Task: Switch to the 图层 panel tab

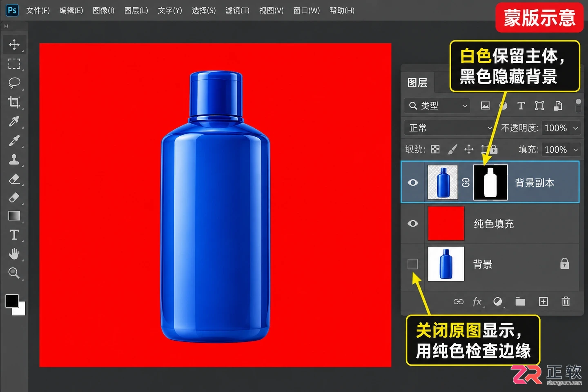Action: (417, 82)
